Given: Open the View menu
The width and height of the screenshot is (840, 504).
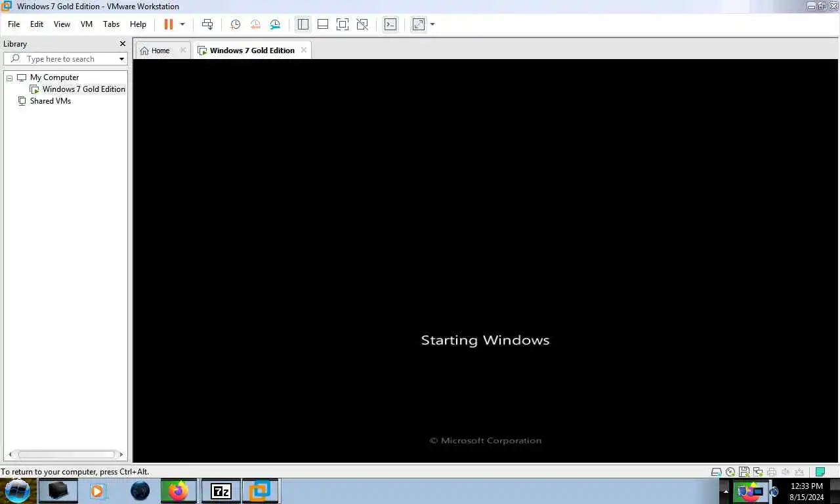Looking at the screenshot, I should 62,24.
